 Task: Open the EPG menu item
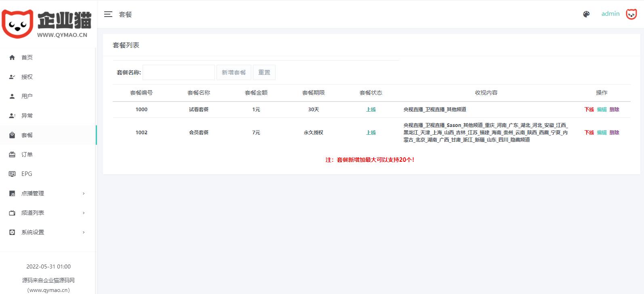click(x=48, y=174)
